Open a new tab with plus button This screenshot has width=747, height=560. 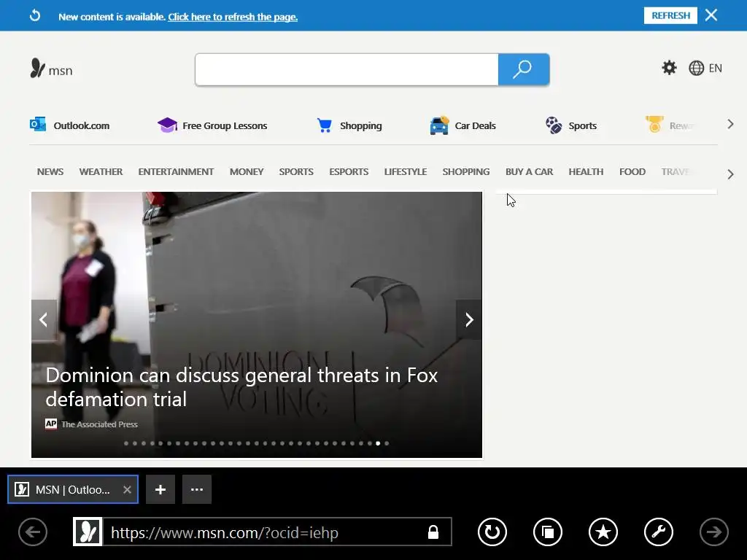tap(160, 489)
